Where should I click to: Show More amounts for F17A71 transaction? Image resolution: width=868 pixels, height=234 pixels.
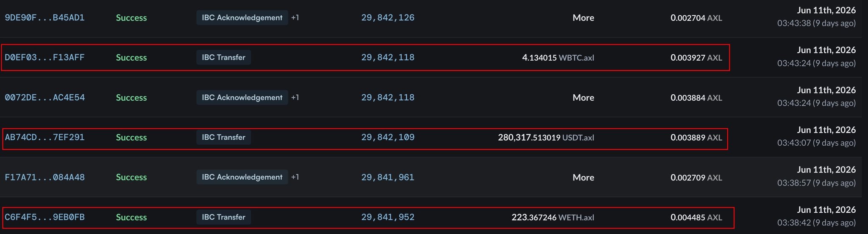[x=583, y=178]
